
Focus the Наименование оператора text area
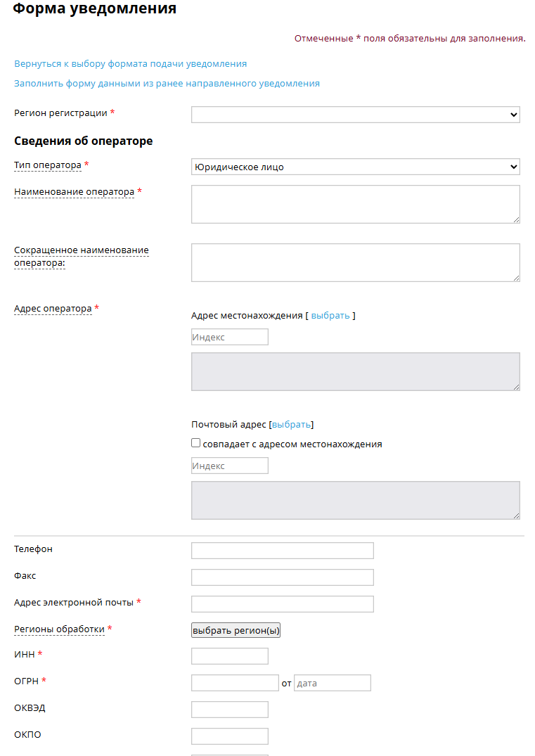tap(355, 205)
